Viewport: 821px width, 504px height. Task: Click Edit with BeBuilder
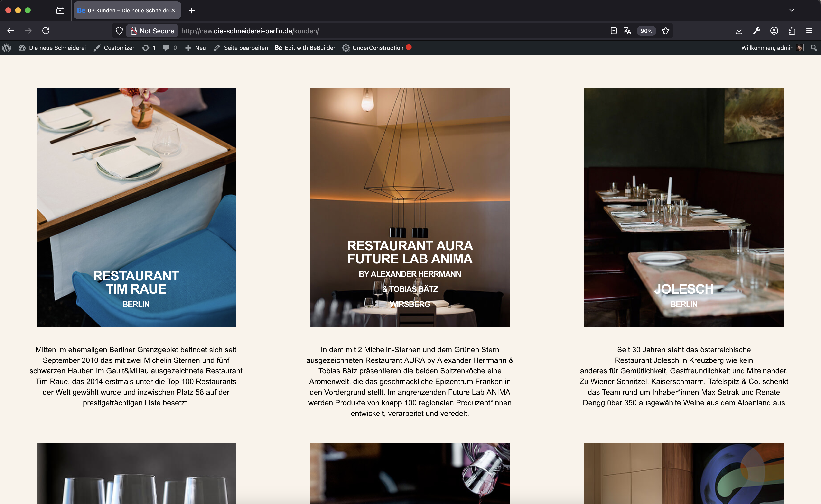305,48
